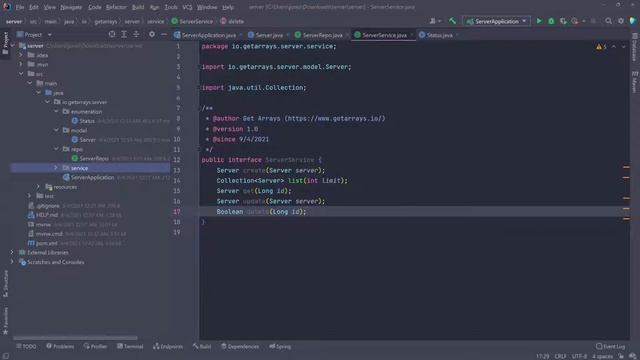Expand External Libraries node
The height and width of the screenshot is (360, 640).
pos(12,253)
